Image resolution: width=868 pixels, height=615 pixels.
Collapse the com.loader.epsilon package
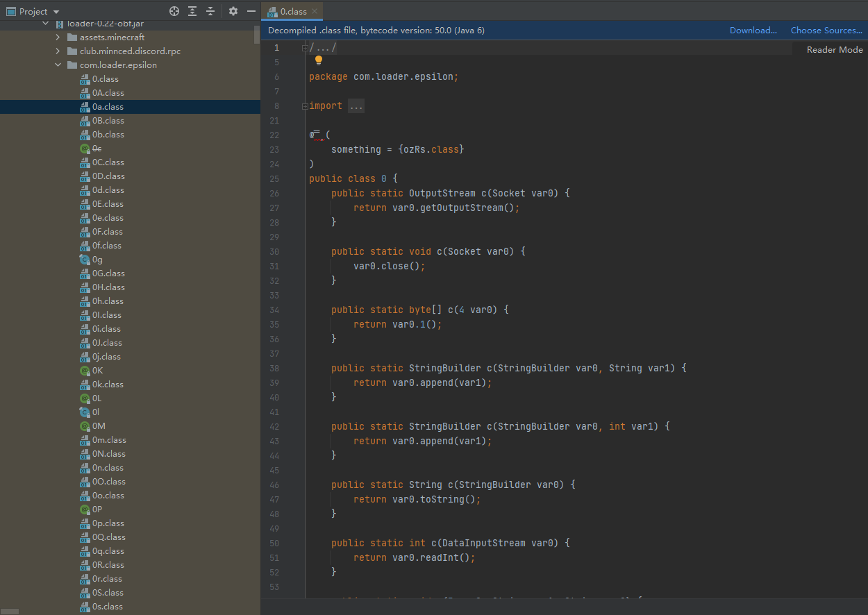tap(58, 65)
